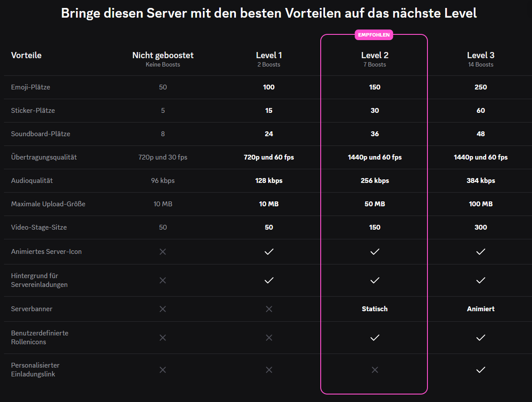Click the '15' Sticker-Plätze value
The height and width of the screenshot is (402, 532).
pyautogui.click(x=269, y=111)
